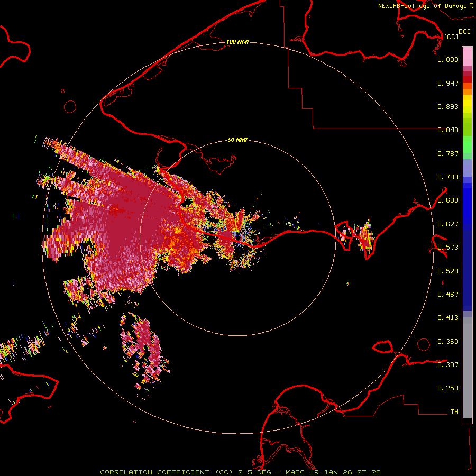The height and width of the screenshot is (476, 476).
Task: Click the light pink top color bar segment
Action: (x=467, y=56)
